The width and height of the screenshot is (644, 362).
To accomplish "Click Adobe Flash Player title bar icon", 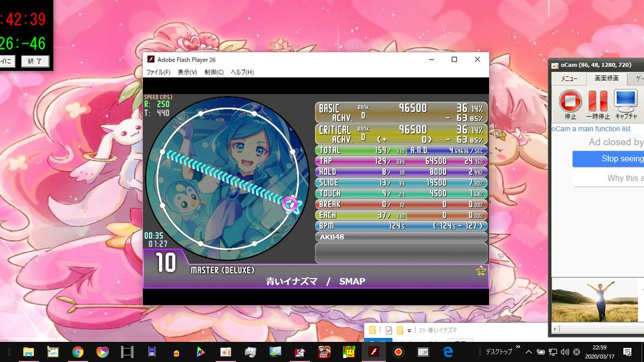I will 151,60.
